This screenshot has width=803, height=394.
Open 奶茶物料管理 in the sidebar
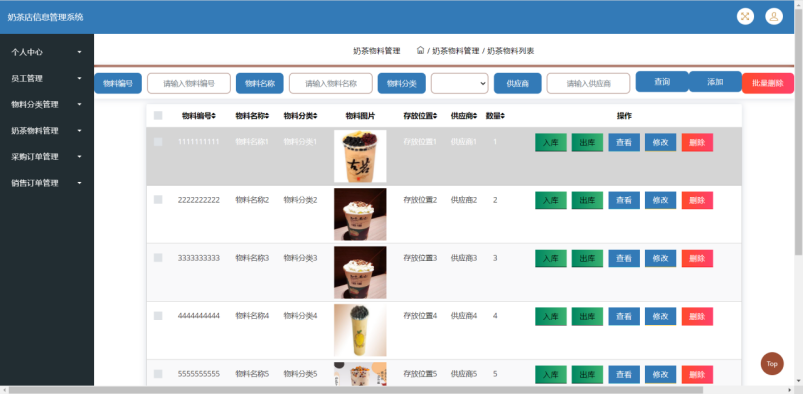[x=47, y=131]
